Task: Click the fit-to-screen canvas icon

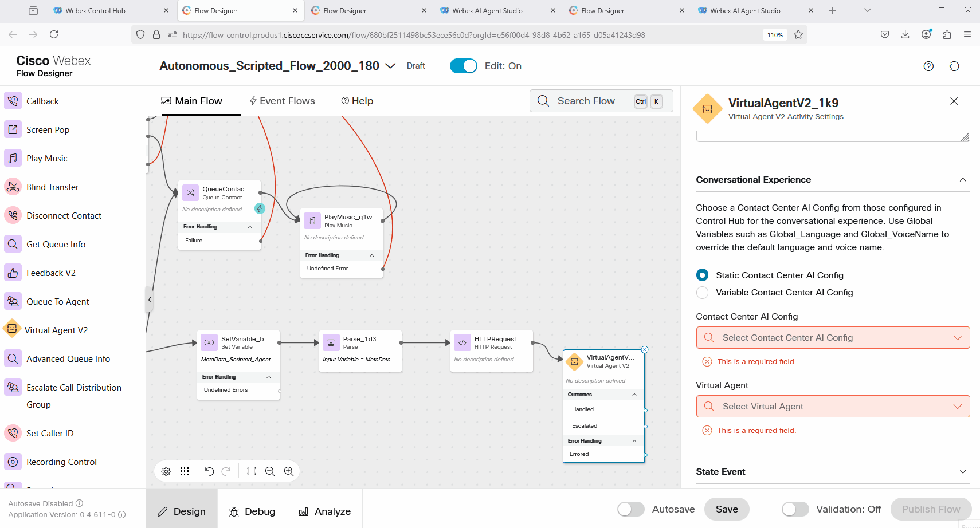Action: [251, 471]
